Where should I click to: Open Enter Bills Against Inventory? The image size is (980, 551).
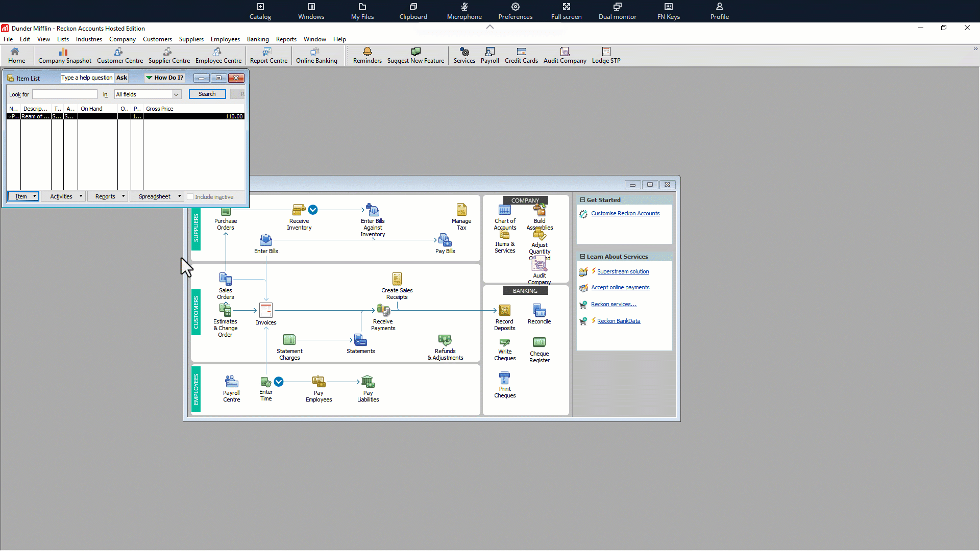pos(373,220)
